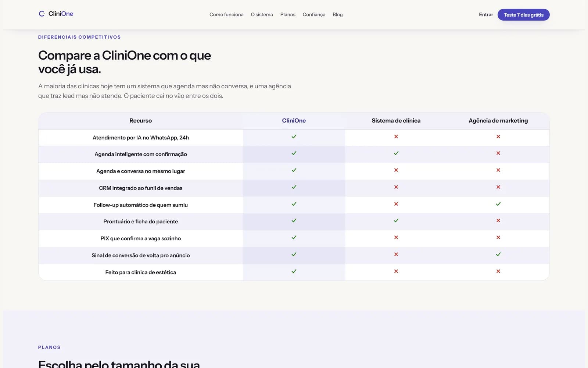
Task: Click the Entrar login link
Action: coord(486,15)
